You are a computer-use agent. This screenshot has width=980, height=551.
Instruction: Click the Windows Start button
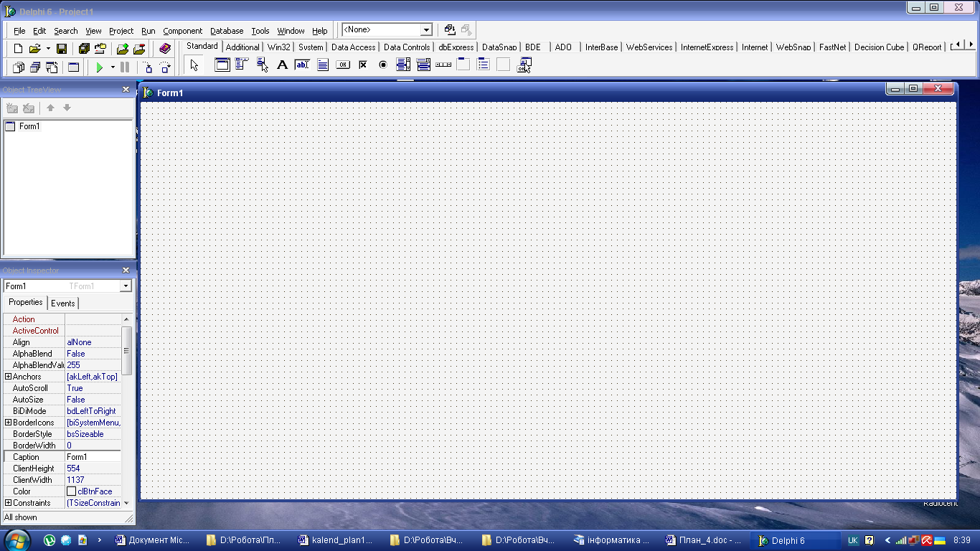(17, 540)
